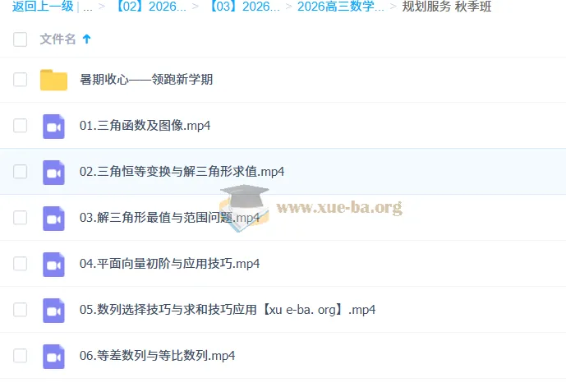Toggle the select-all checkbox beside 文件名

(x=21, y=39)
